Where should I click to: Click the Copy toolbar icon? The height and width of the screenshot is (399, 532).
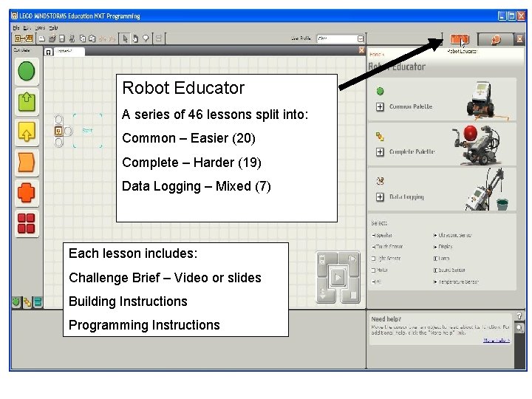[x=83, y=38]
